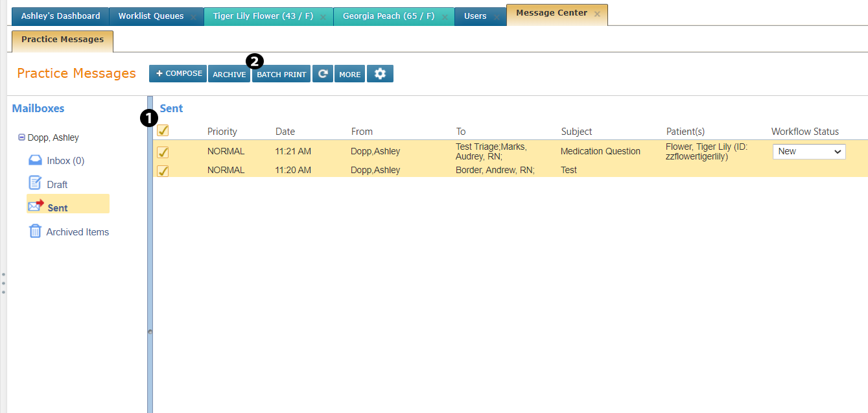Viewport: 868px width, 413px height.
Task: Switch to the Worklist Queues tab
Action: coord(150,16)
